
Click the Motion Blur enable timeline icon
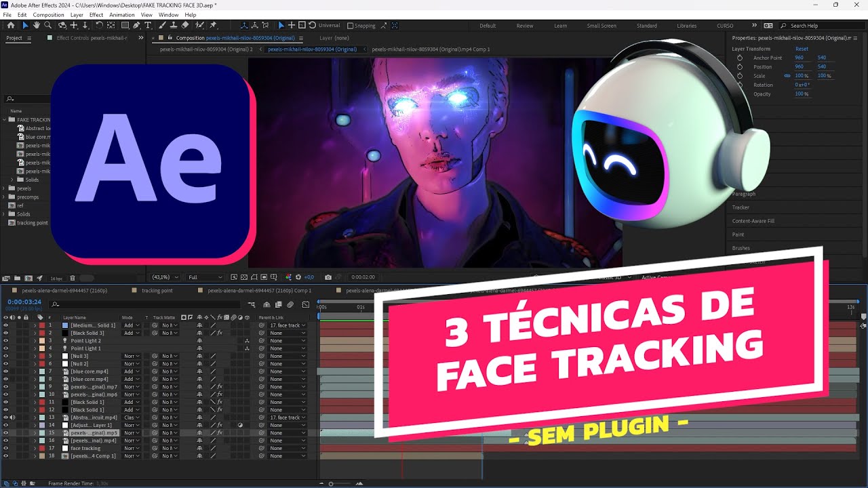coord(290,305)
